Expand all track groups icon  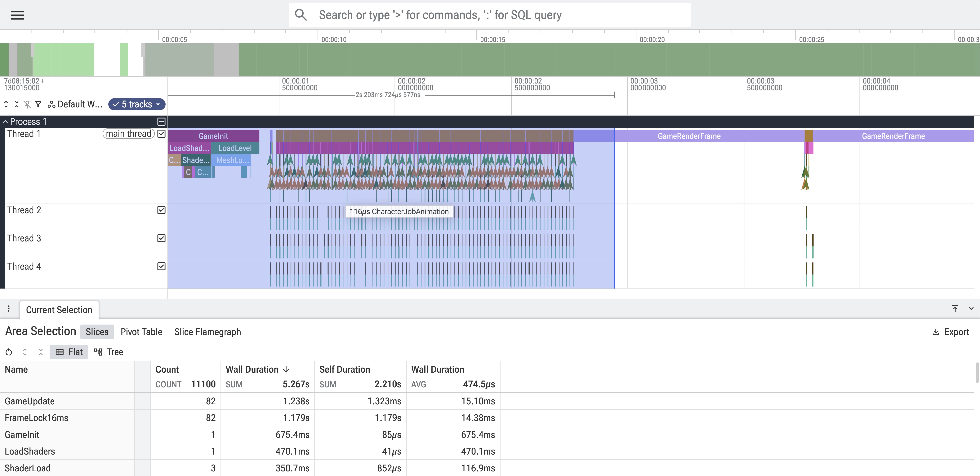6,104
